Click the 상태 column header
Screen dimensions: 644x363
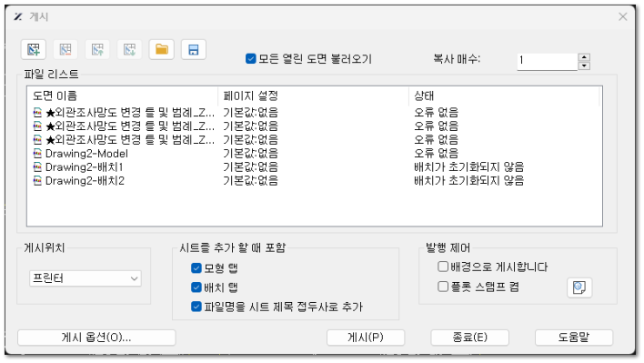pyautogui.click(x=504, y=96)
